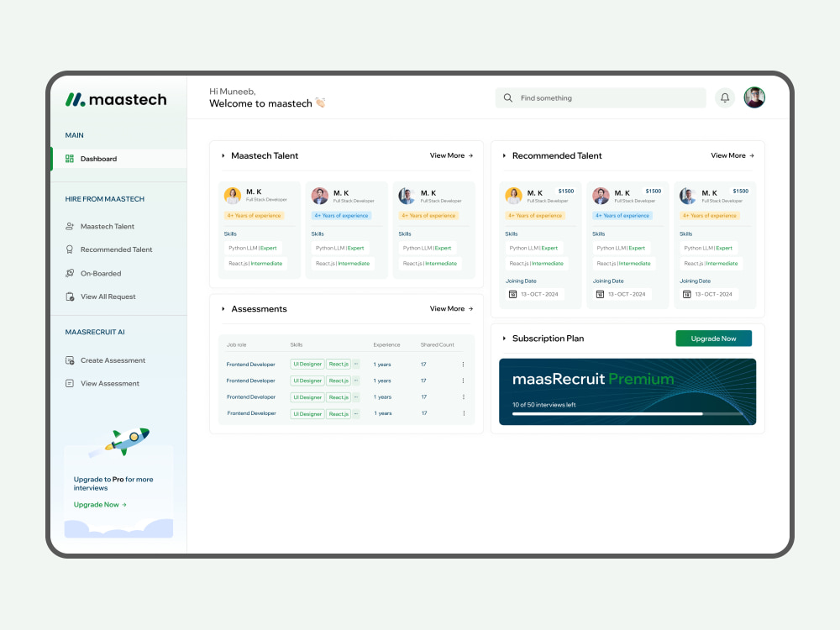Viewport: 840px width, 630px height.
Task: Click the Job role column header
Action: pyautogui.click(x=236, y=345)
